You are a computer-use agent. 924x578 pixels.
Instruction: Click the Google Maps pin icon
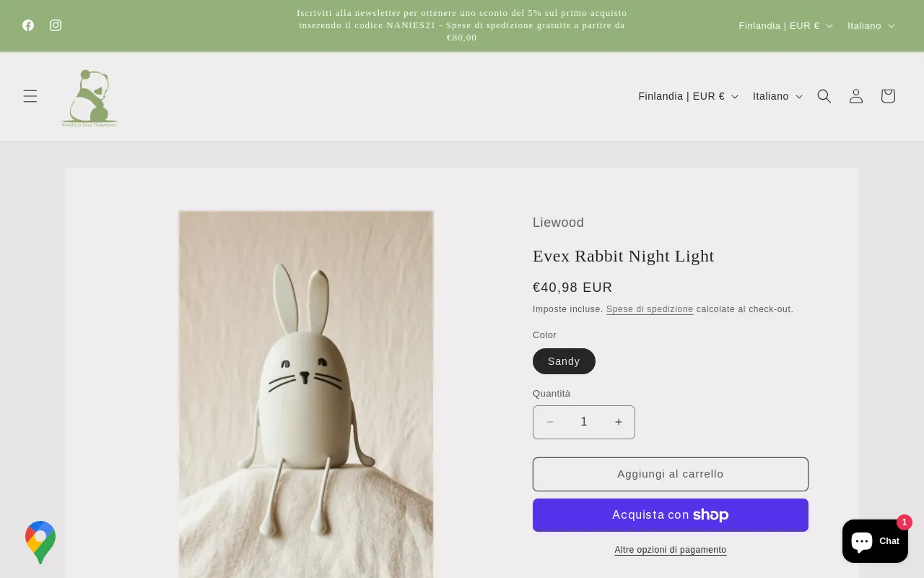(x=40, y=542)
